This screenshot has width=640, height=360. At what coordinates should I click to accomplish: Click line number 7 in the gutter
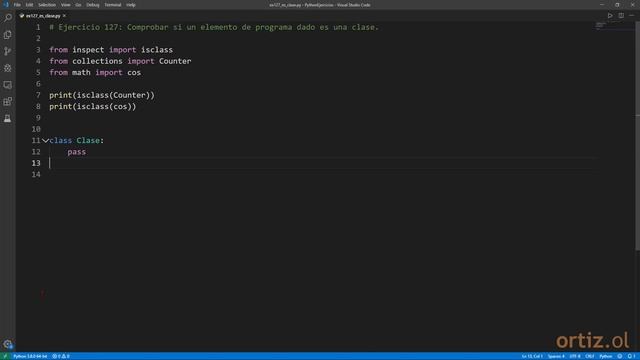(x=38, y=95)
